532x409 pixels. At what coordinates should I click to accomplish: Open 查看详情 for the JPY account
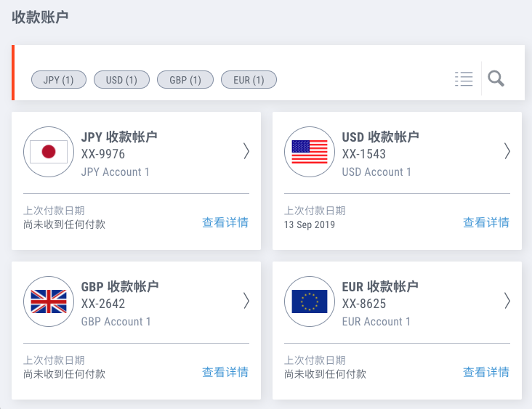(x=225, y=223)
